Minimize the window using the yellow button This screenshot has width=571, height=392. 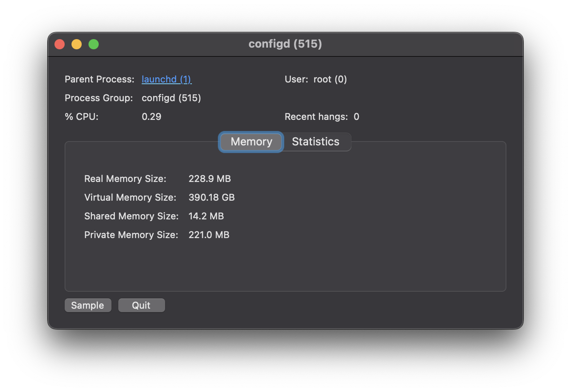pyautogui.click(x=77, y=44)
